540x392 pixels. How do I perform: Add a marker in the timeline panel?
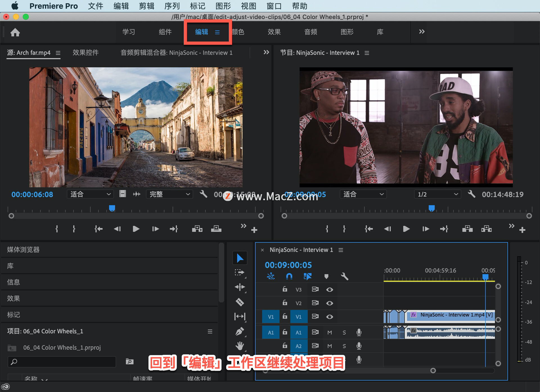pyautogui.click(x=326, y=276)
